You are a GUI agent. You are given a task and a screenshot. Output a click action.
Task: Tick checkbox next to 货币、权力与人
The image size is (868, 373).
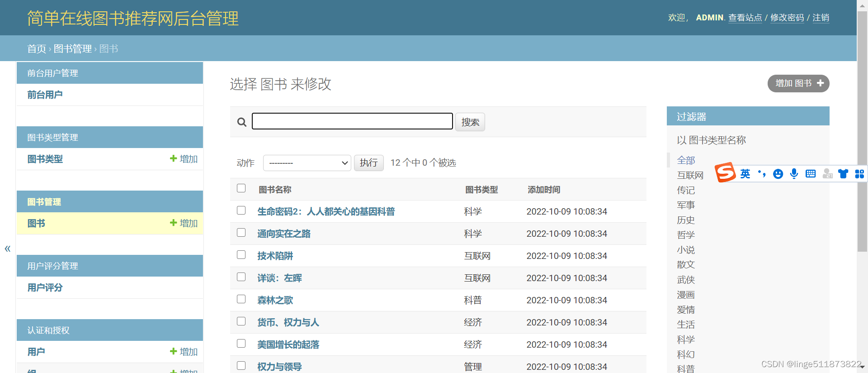click(241, 321)
